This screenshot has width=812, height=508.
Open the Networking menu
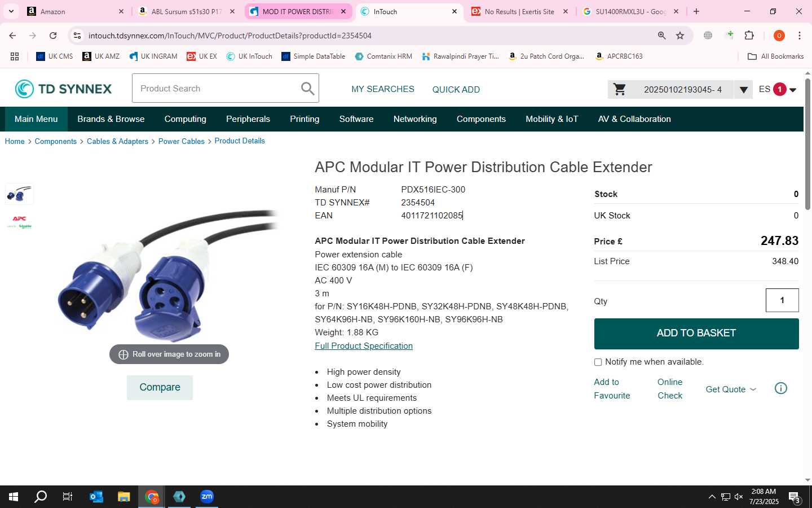coord(415,119)
